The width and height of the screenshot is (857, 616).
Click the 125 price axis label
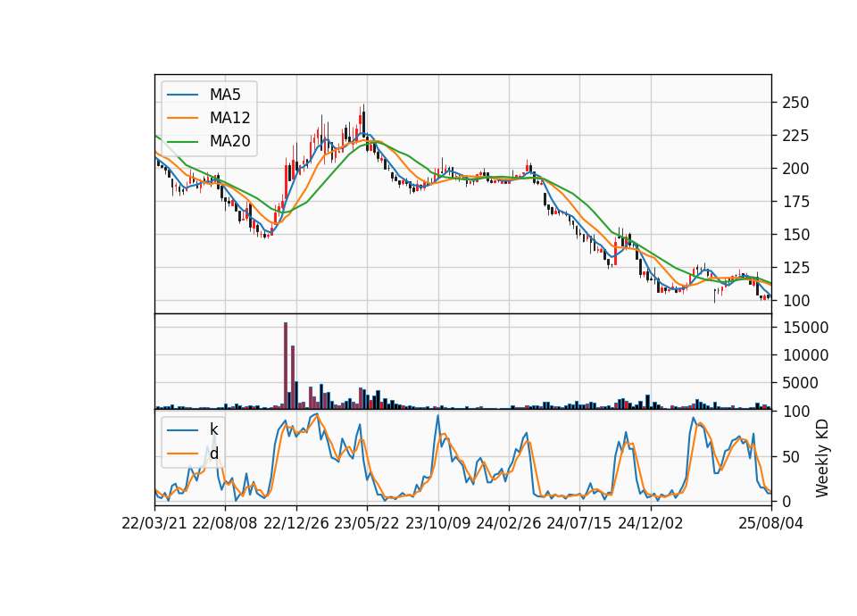tap(795, 268)
